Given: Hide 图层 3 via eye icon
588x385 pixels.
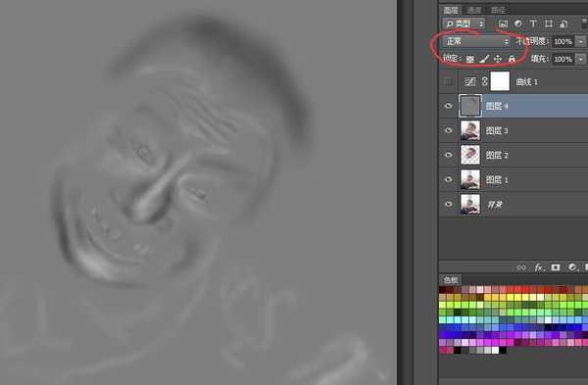Looking at the screenshot, I should click(x=448, y=130).
